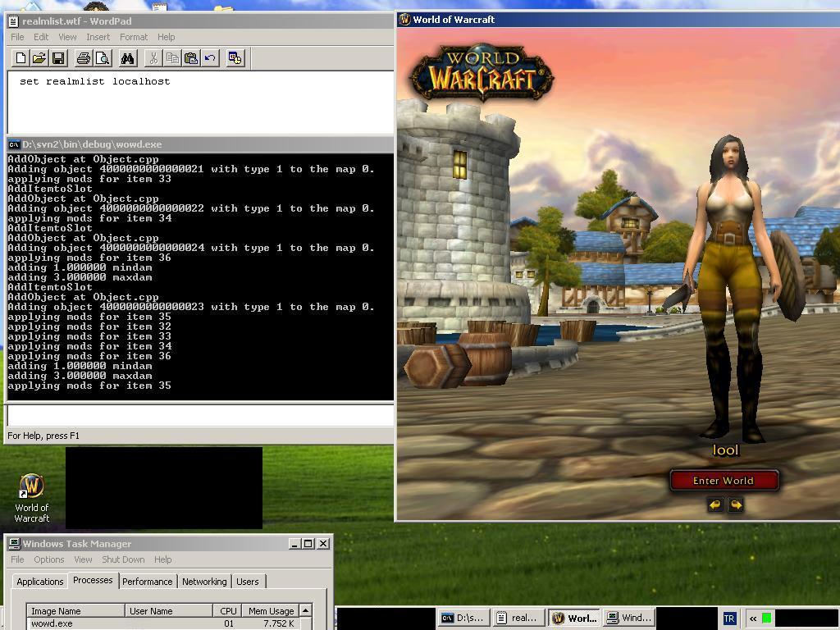The height and width of the screenshot is (630, 840).
Task: Click the process list scrollbar up arrow
Action: (305, 610)
